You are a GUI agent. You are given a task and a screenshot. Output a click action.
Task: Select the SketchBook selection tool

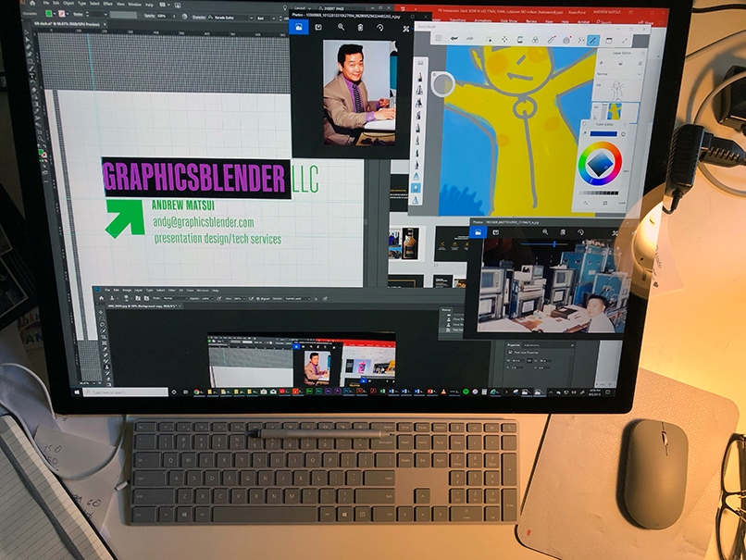tap(489, 40)
